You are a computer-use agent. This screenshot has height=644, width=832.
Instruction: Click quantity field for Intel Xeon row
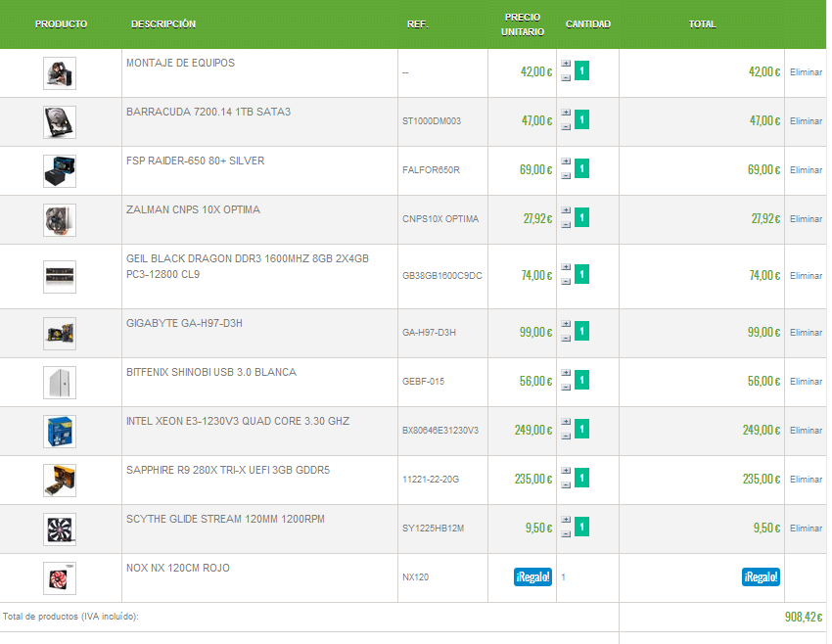point(582,429)
